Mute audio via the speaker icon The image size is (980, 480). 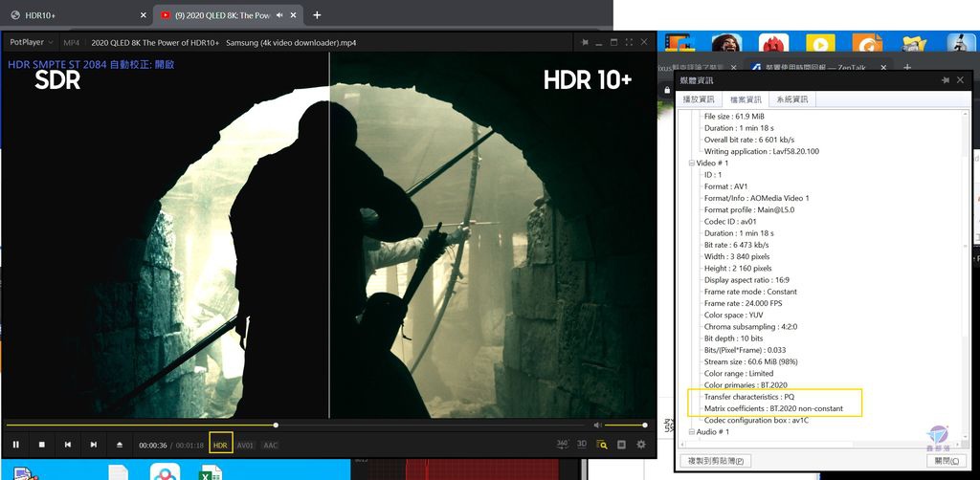pos(598,425)
